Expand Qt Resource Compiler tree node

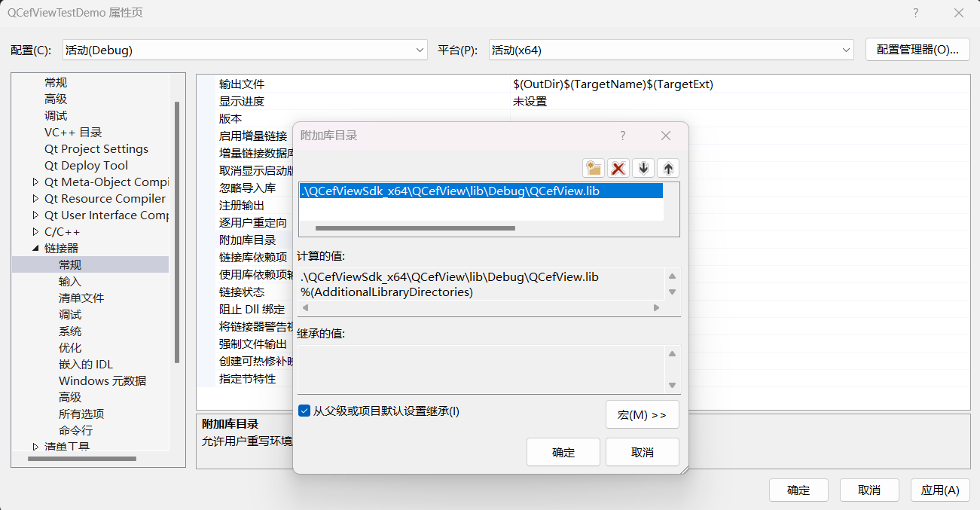point(35,199)
